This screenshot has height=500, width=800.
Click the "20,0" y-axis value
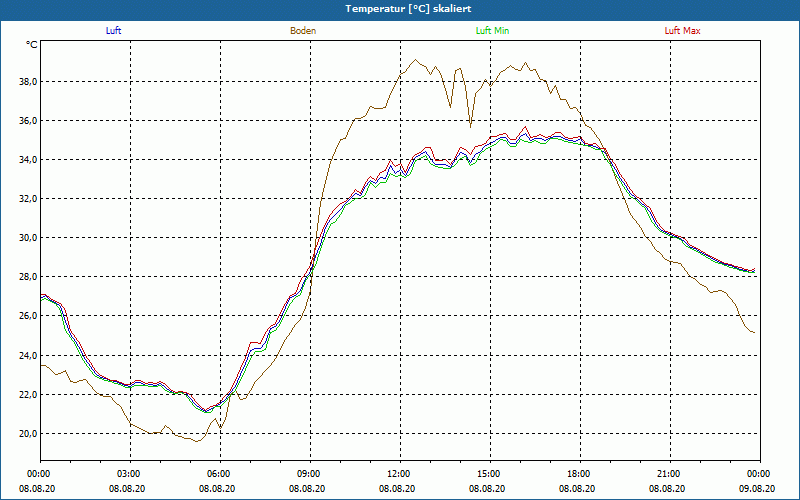(29, 434)
